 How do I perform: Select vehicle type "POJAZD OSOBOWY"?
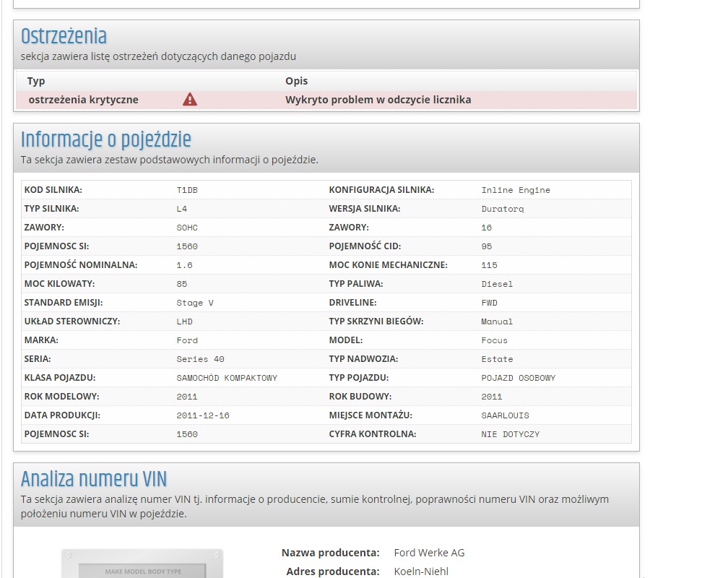point(518,378)
